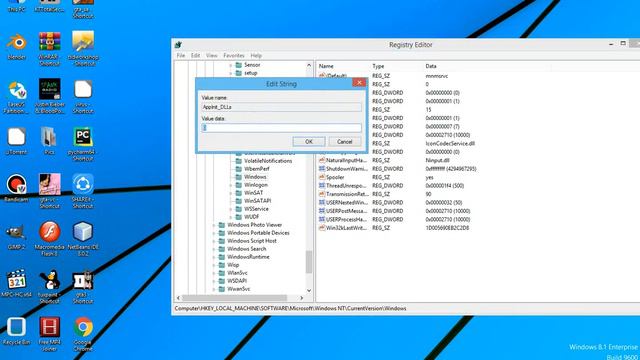Click the tree scroll-down arrow

[x=309, y=290]
